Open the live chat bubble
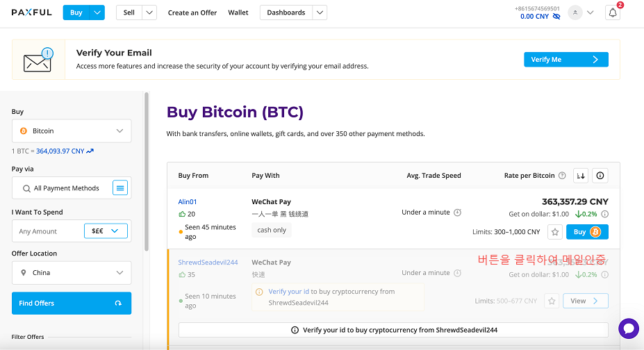 (629, 328)
